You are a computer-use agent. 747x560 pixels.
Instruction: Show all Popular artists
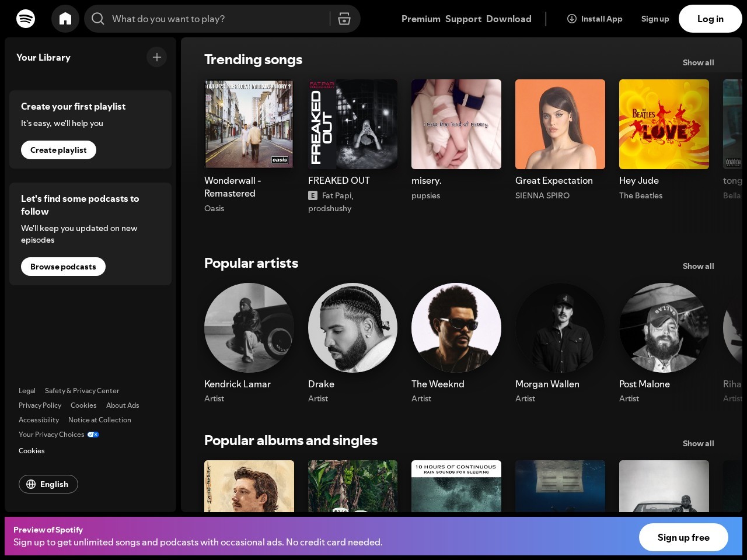(x=698, y=266)
